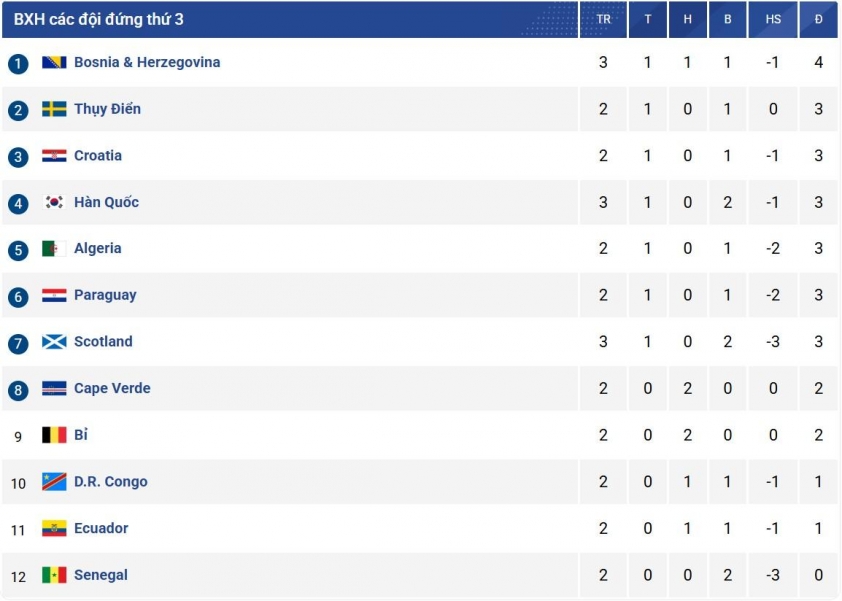The width and height of the screenshot is (842, 601).
Task: Open the Bosnia & Herzegovina team name
Action: pos(147,62)
